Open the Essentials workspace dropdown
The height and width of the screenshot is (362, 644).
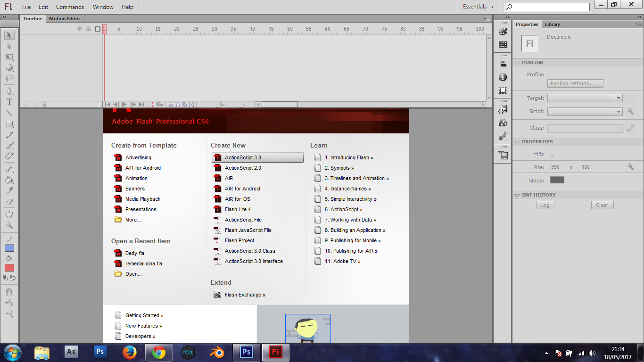point(478,7)
